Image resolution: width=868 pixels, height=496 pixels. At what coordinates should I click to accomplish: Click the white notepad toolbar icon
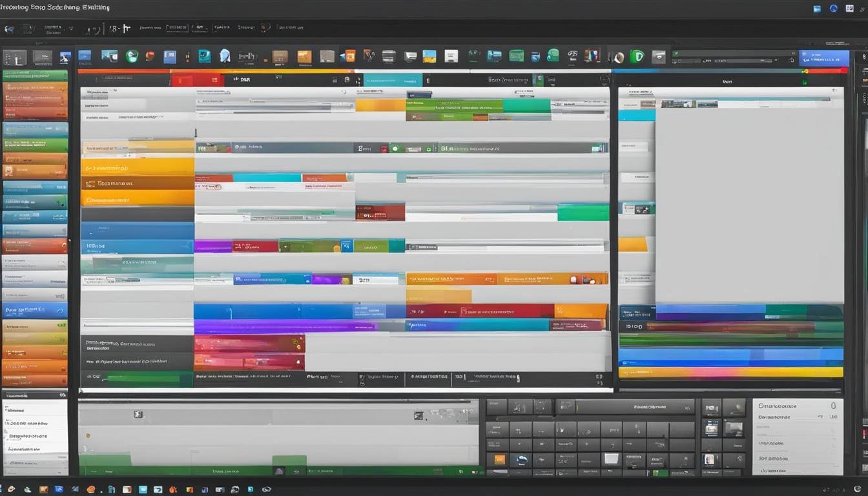pos(451,56)
